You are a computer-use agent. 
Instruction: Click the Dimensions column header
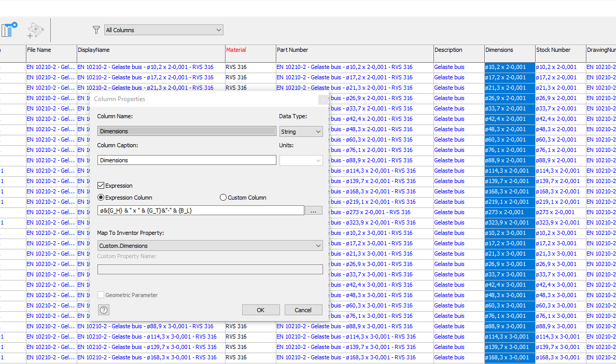[x=510, y=53]
